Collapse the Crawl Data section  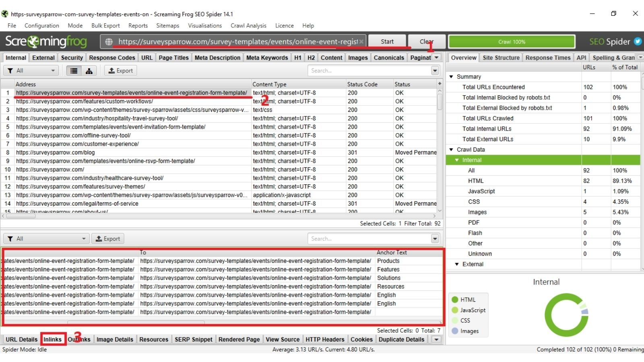pos(451,150)
